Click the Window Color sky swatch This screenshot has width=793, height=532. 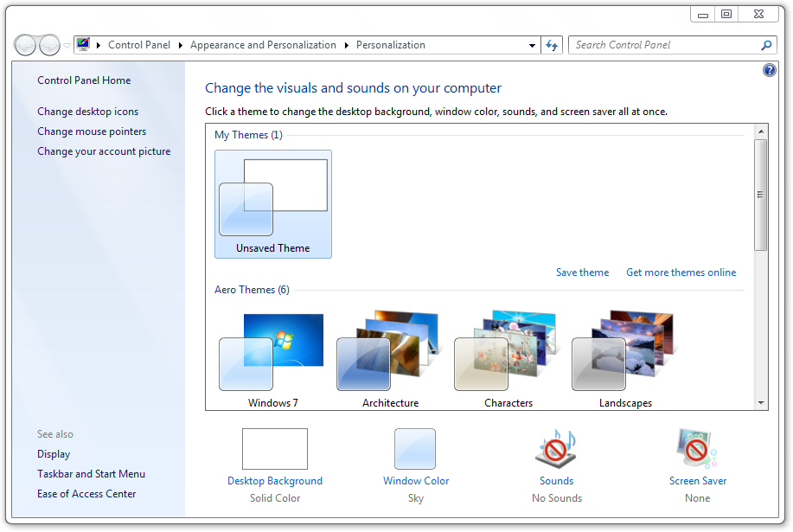(x=415, y=449)
